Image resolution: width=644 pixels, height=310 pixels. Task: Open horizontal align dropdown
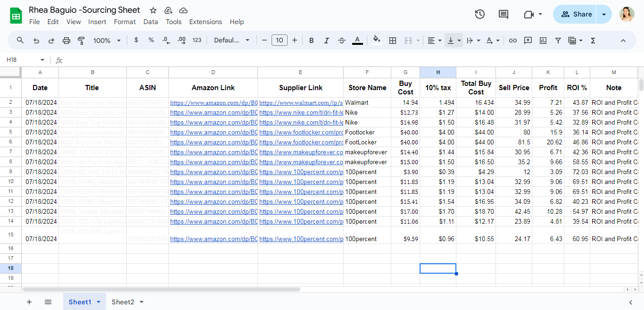tap(434, 41)
